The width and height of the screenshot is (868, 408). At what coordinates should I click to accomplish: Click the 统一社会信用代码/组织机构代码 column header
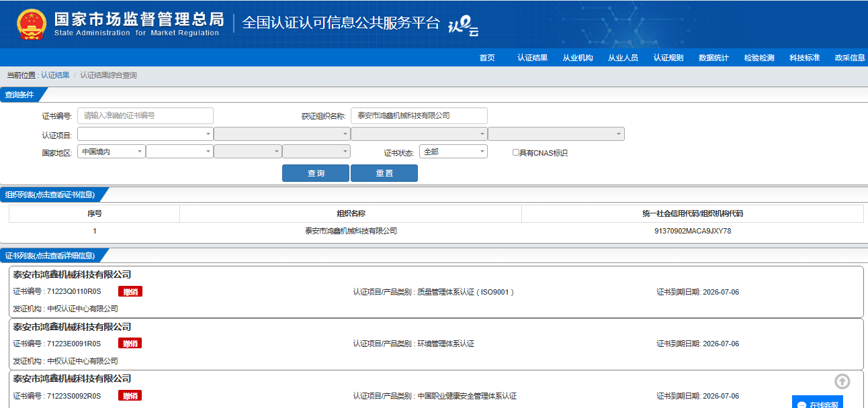693,213
